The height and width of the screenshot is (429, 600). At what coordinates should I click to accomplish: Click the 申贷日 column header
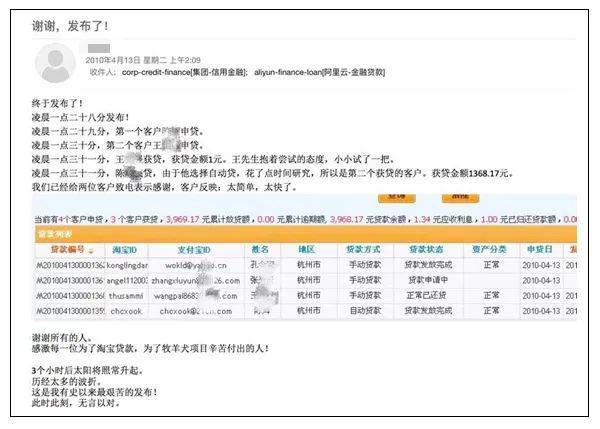tap(540, 250)
